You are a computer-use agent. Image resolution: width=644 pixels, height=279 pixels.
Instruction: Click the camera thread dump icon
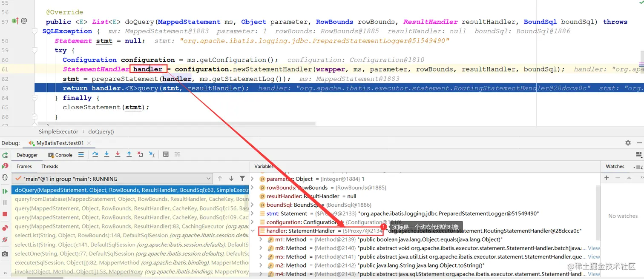click(x=5, y=254)
